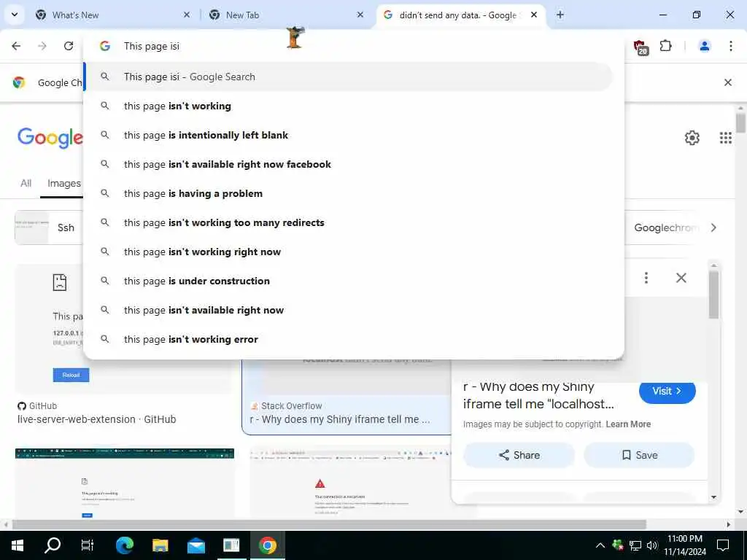Open the Extensions puzzle icon

(665, 46)
